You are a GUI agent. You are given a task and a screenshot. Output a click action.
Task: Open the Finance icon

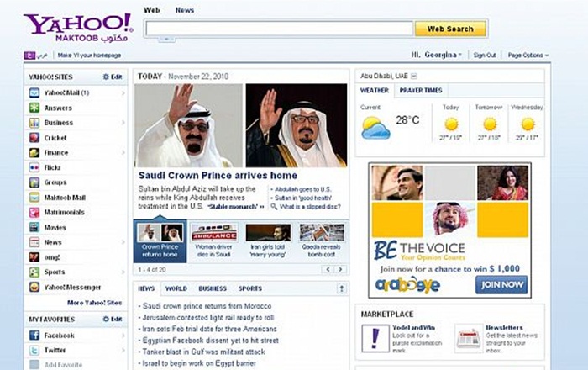34,153
